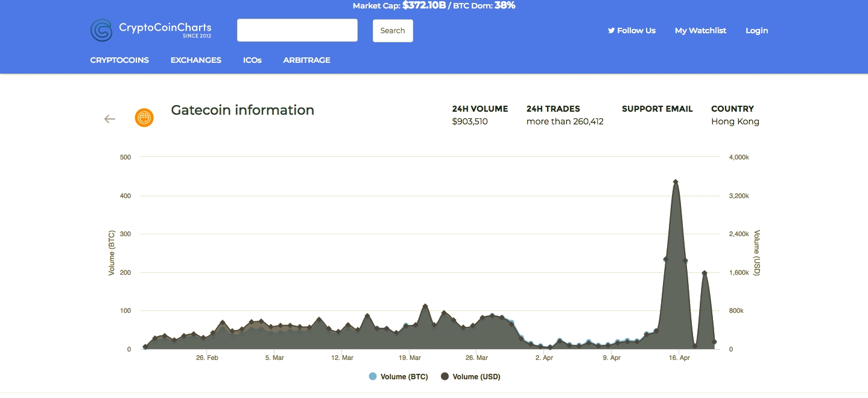Click the 4,000k right axis label
The height and width of the screenshot is (398, 868).
[739, 157]
